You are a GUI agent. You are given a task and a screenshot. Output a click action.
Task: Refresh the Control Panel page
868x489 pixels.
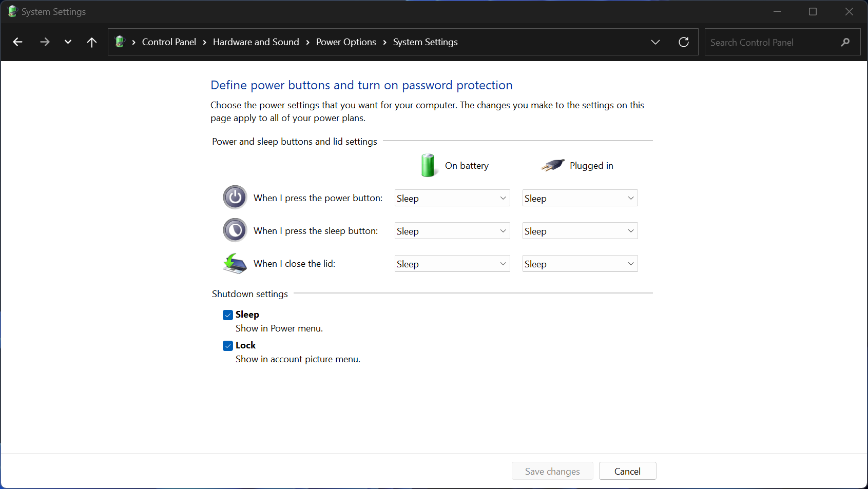(x=683, y=42)
